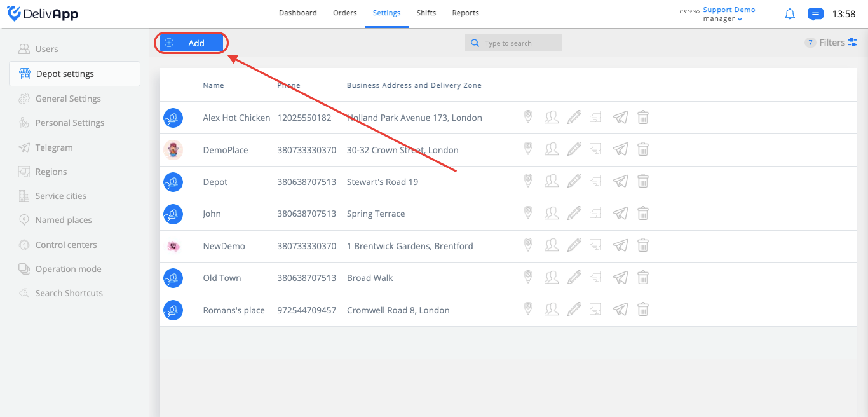Focus the Type to search field
Screen dimensions: 868x417
(x=513, y=43)
